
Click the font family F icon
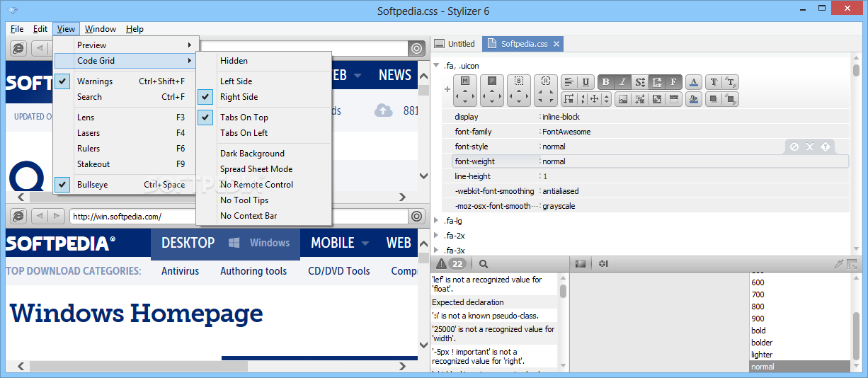(x=673, y=82)
